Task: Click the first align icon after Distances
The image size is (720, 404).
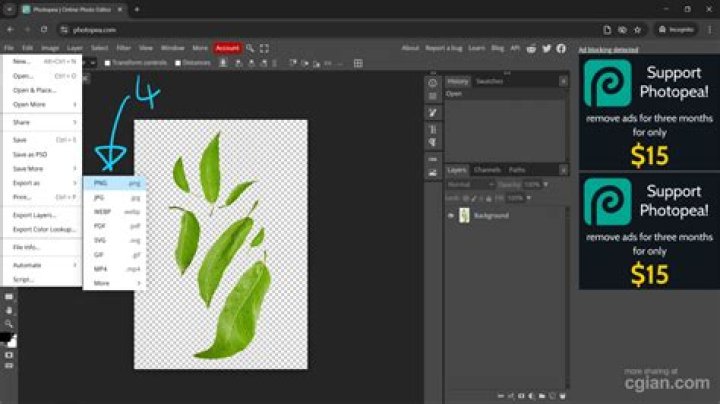Action: pyautogui.click(x=223, y=63)
